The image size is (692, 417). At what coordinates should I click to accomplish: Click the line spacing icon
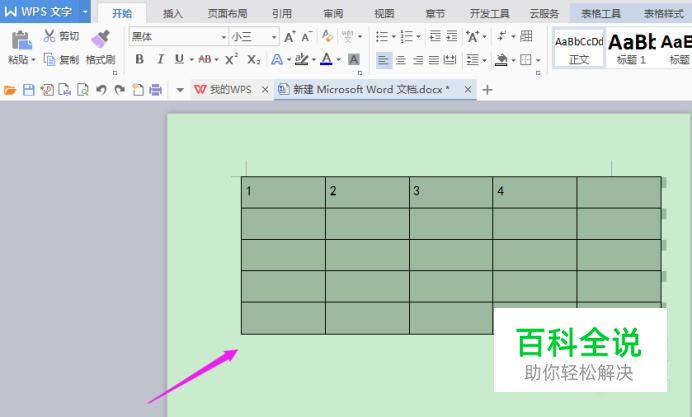pyautogui.click(x=473, y=60)
